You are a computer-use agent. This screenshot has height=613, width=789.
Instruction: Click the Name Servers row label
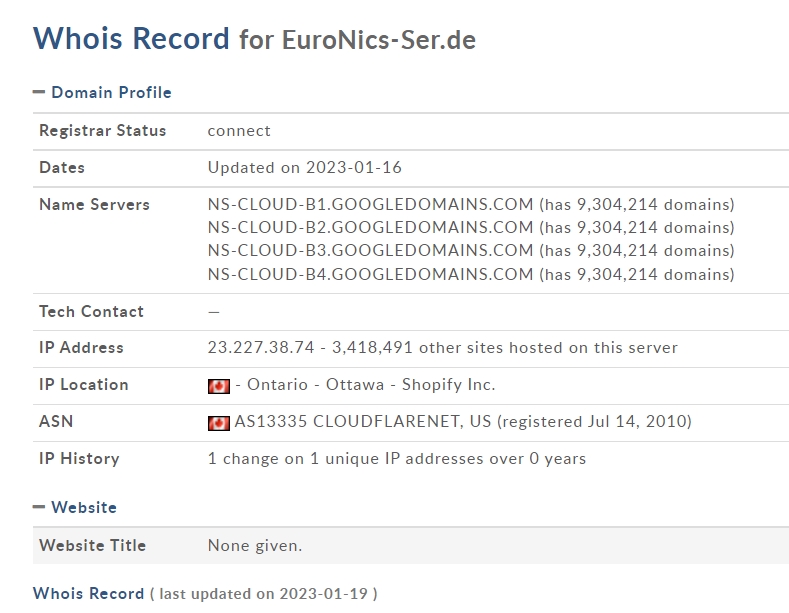coord(95,205)
